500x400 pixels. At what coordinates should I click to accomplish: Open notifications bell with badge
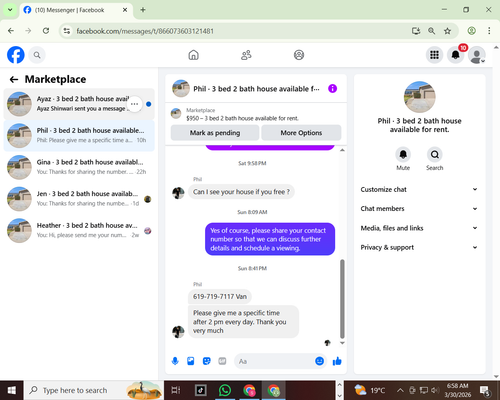tap(456, 55)
